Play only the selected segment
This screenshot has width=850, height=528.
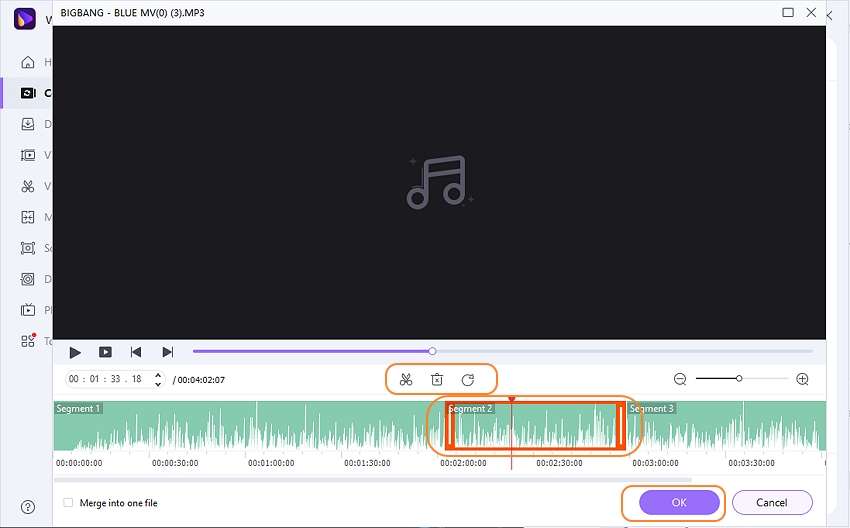[x=105, y=352]
